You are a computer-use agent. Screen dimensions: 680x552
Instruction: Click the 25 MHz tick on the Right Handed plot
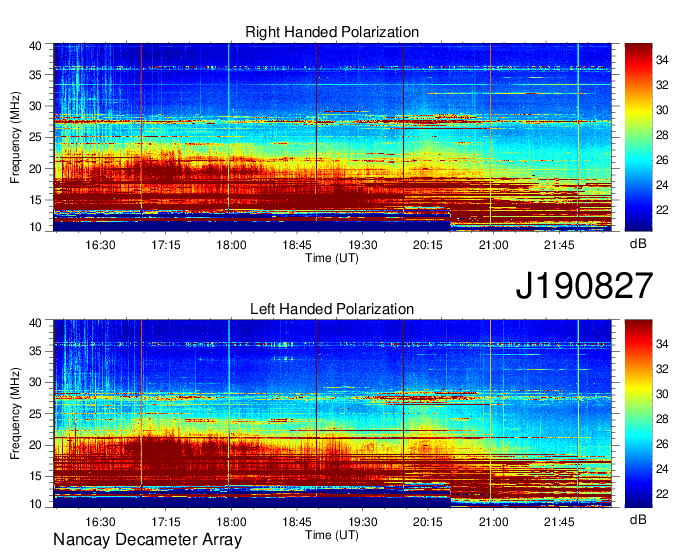click(x=35, y=137)
